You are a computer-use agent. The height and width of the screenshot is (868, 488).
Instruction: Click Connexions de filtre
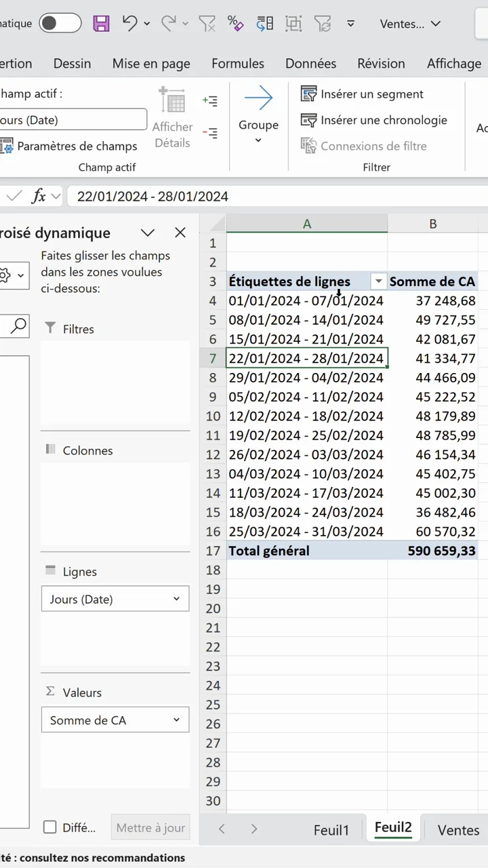(x=364, y=146)
